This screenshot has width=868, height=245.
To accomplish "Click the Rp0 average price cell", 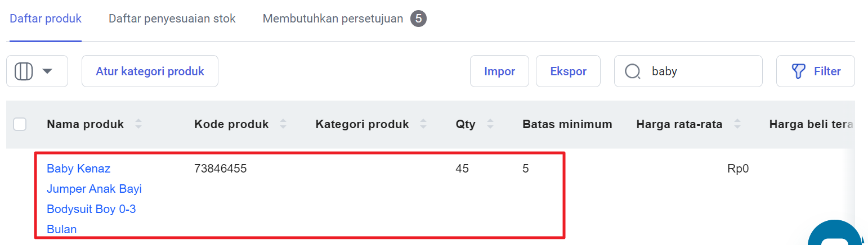I will click(738, 169).
